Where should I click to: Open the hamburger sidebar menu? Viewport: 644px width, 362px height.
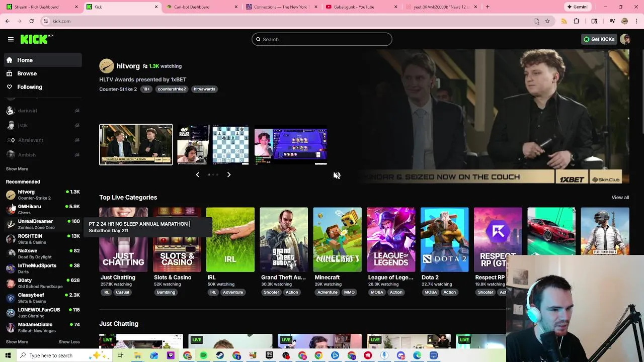click(x=11, y=39)
